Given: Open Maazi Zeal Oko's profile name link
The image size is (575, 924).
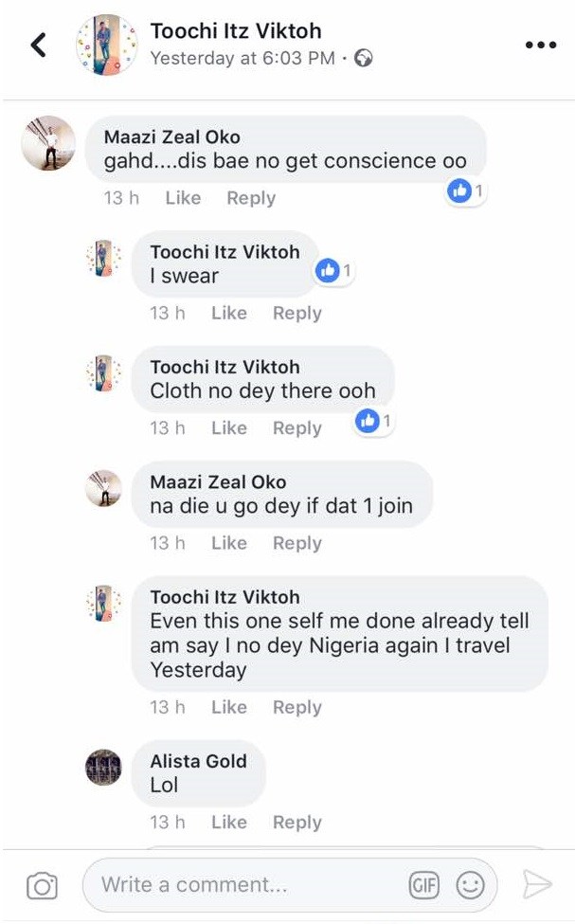Looking at the screenshot, I should tap(171, 136).
